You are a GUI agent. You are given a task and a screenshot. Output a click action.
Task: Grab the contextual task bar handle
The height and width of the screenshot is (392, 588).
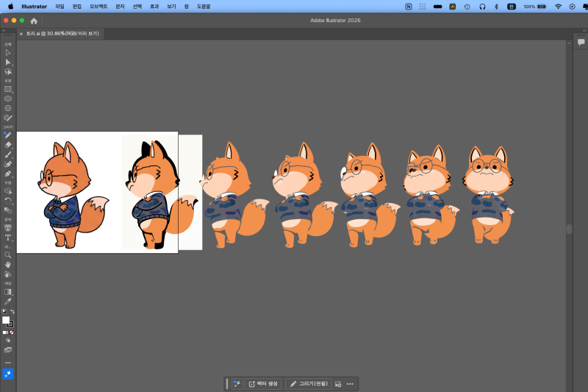[x=227, y=384]
